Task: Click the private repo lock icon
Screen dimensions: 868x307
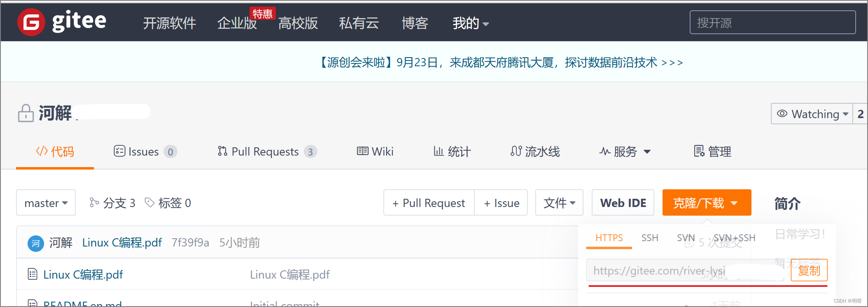Action: pos(26,113)
